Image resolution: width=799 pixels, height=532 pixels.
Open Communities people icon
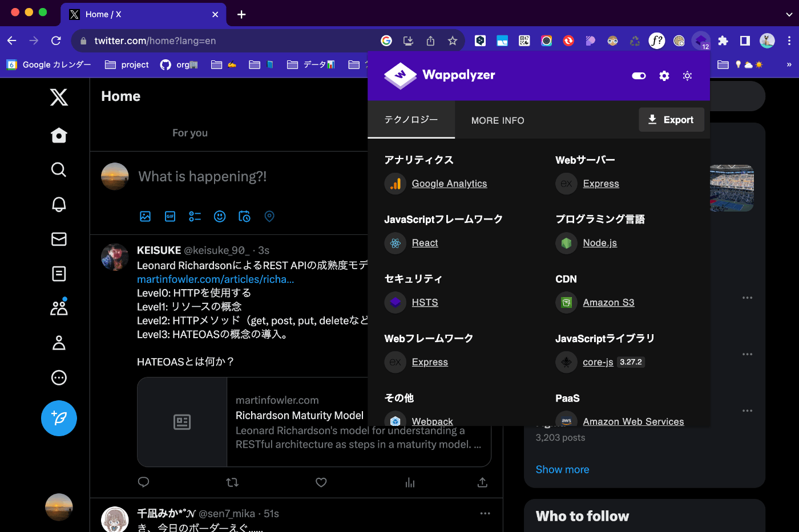click(x=59, y=308)
